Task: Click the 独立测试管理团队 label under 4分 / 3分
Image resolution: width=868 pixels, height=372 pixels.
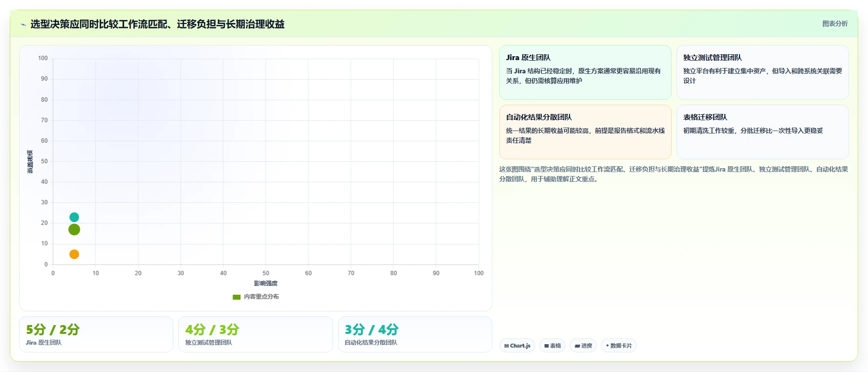Action: [209, 343]
